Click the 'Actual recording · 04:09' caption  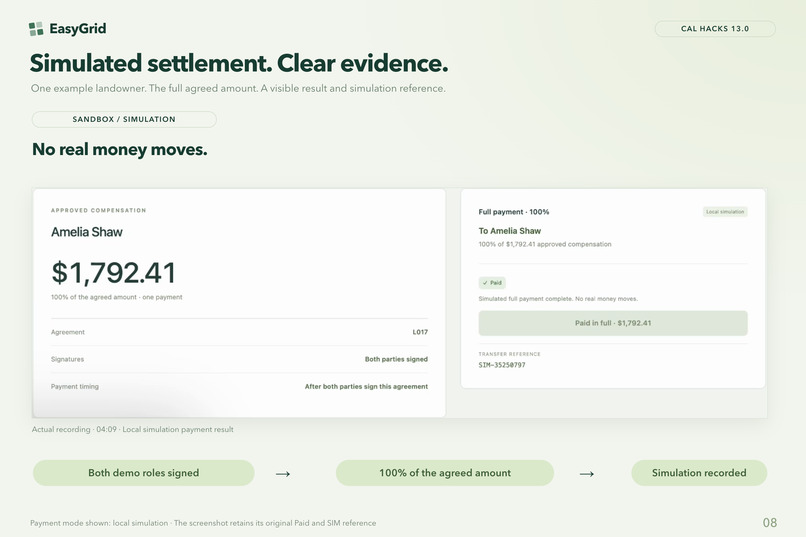point(133,429)
